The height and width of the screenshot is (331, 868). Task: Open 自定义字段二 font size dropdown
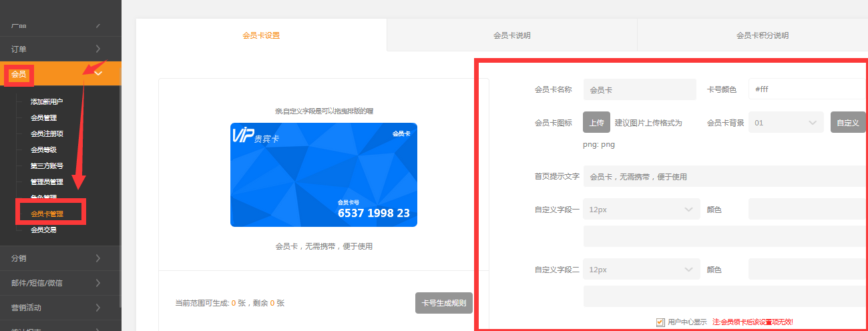coord(641,270)
